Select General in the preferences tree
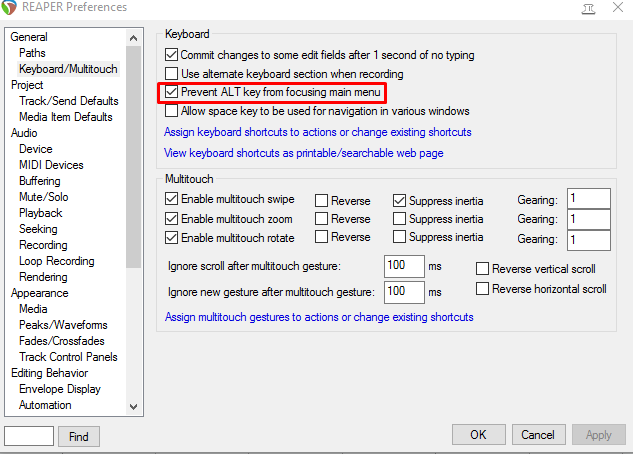 coord(29,37)
